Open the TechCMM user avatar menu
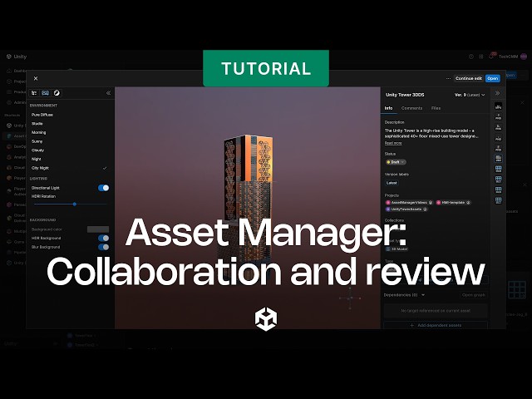Viewport: 532px width, 399px height. (x=524, y=57)
